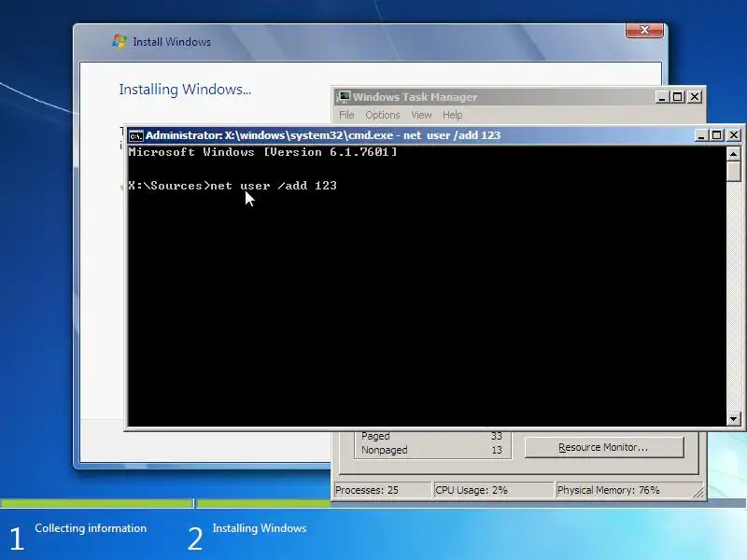Click the Microsoft Windows version line
The height and width of the screenshot is (560, 747).
pos(262,152)
